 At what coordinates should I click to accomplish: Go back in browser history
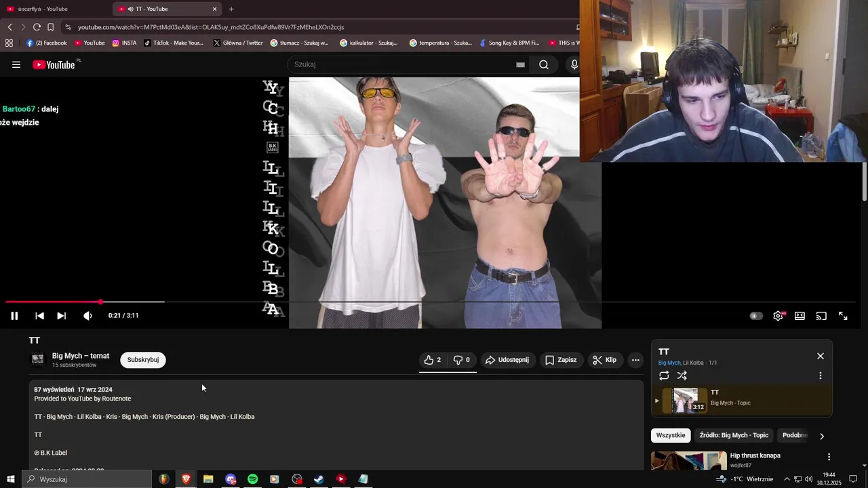[9, 27]
